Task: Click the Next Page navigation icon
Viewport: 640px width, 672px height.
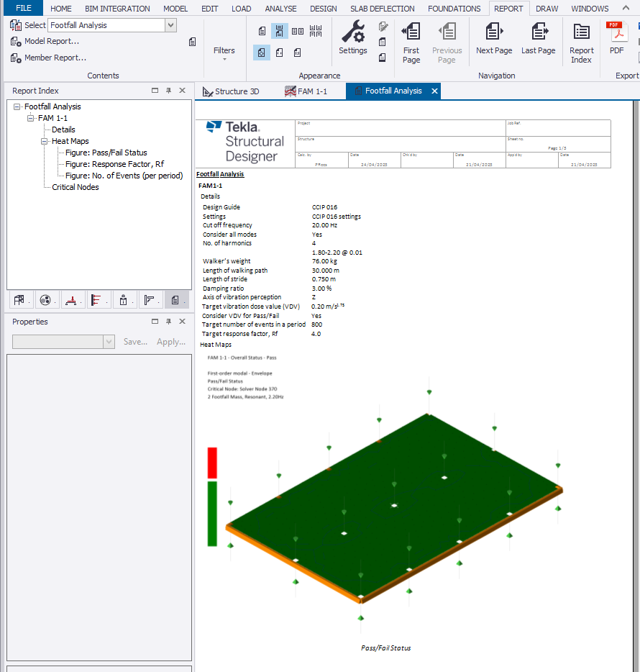Action: [494, 32]
